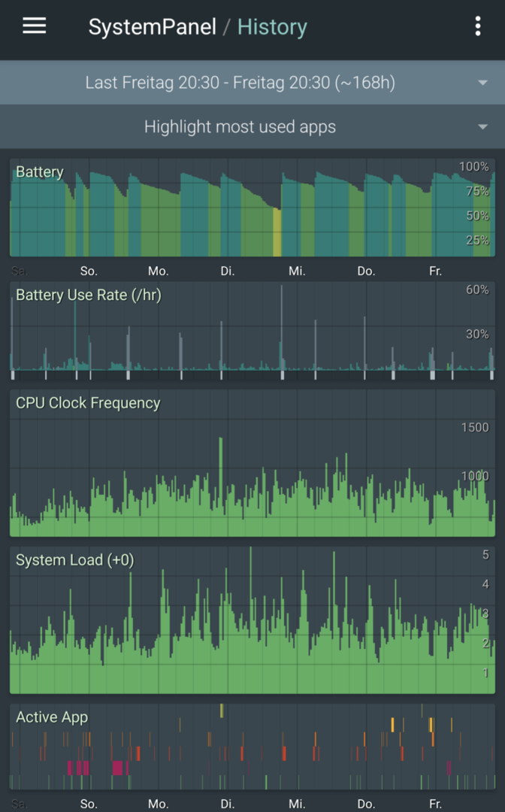This screenshot has width=505, height=812.
Task: Select the 'Di.' label below Active App chart
Action: (228, 804)
